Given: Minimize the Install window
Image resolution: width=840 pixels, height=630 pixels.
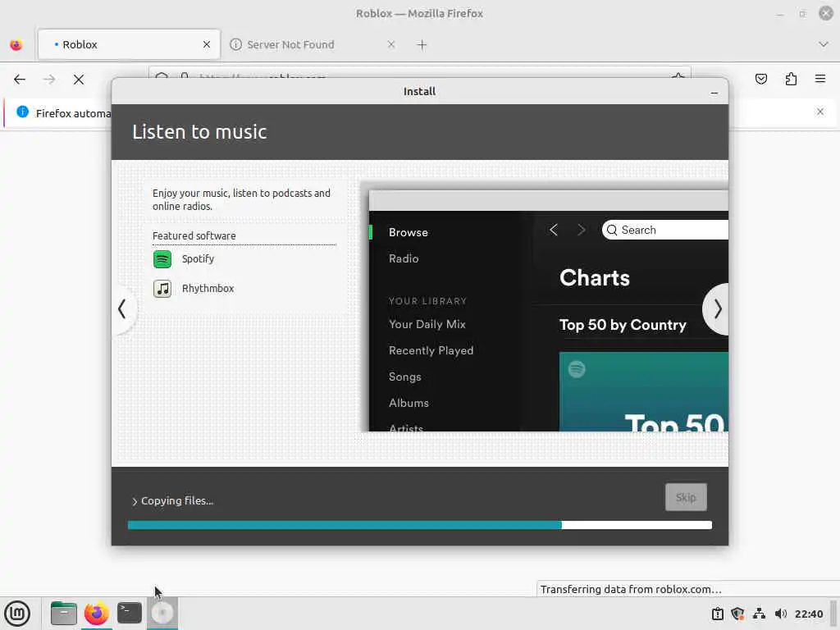Looking at the screenshot, I should pyautogui.click(x=714, y=93).
